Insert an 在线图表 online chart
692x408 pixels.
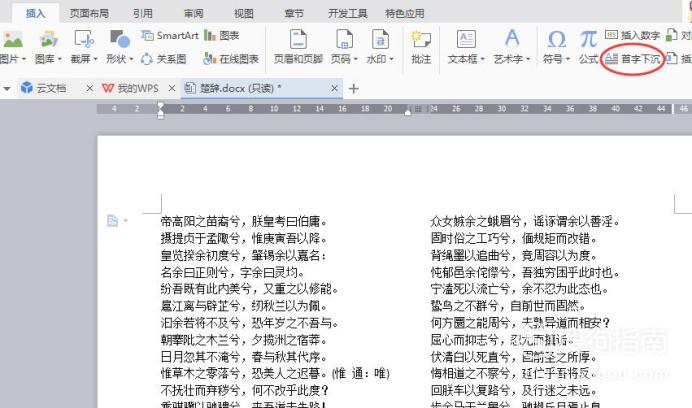(x=231, y=59)
